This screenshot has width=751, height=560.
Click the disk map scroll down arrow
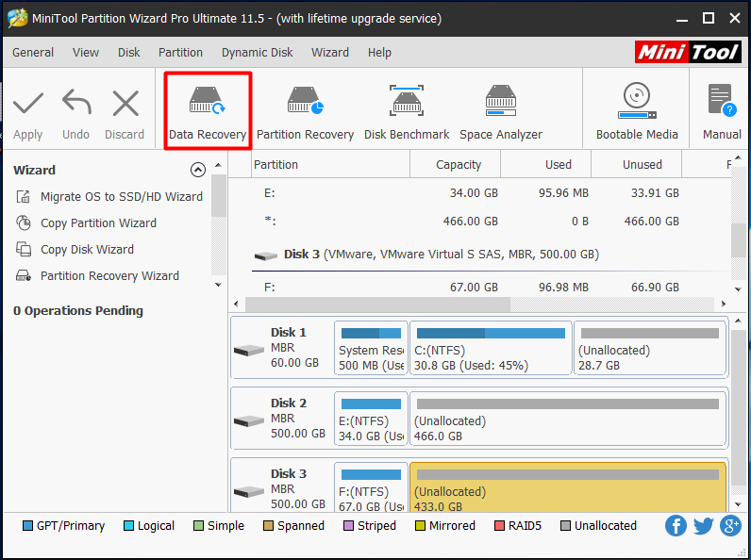click(738, 504)
